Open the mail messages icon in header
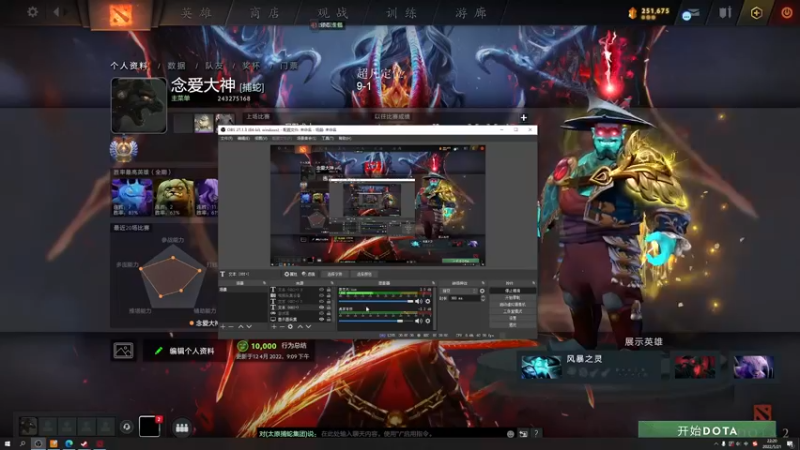This screenshot has height=450, width=800. coord(690,14)
